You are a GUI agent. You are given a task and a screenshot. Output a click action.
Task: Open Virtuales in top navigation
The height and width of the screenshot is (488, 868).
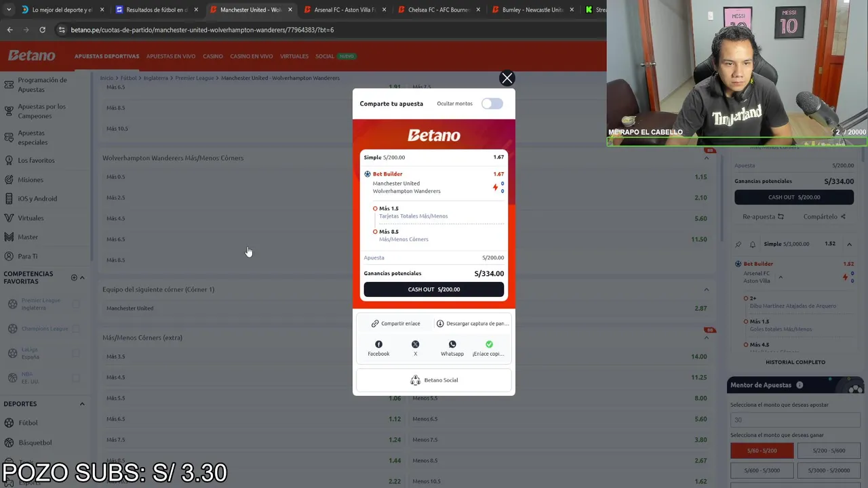click(294, 56)
